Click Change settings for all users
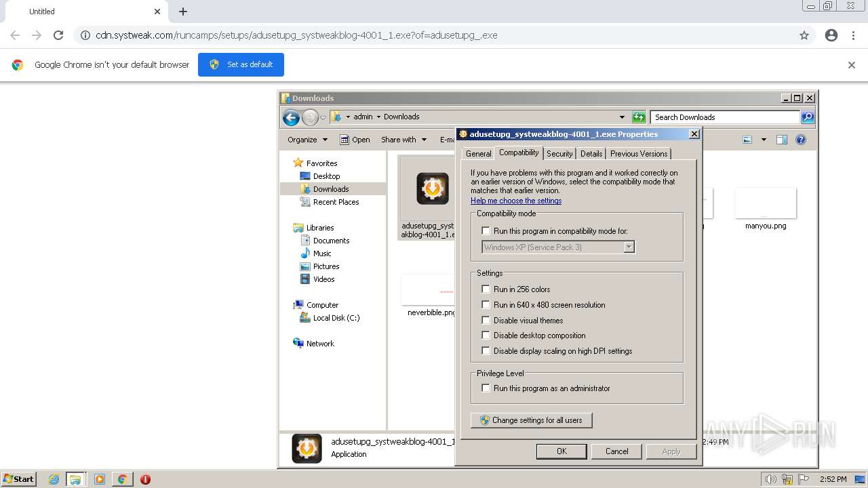The height and width of the screenshot is (488, 868). pyautogui.click(x=531, y=420)
